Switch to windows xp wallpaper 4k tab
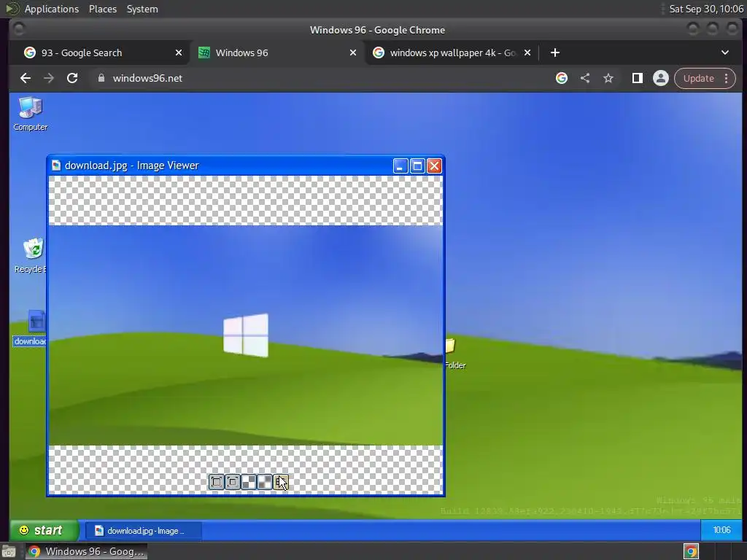Viewport: 747px width, 560px height. pos(450,52)
